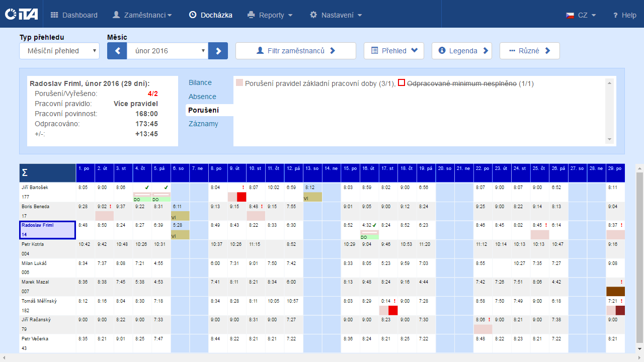Open the Absence tab
Viewport: 644px width, 362px height.
click(x=202, y=97)
